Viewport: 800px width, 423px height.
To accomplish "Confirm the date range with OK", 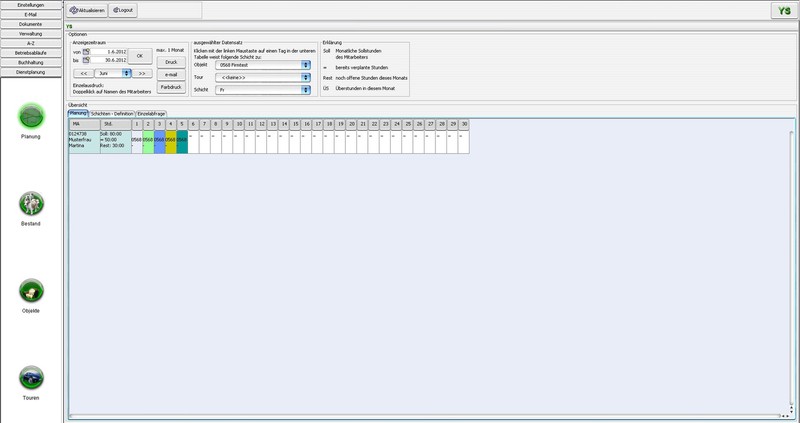I will point(140,56).
